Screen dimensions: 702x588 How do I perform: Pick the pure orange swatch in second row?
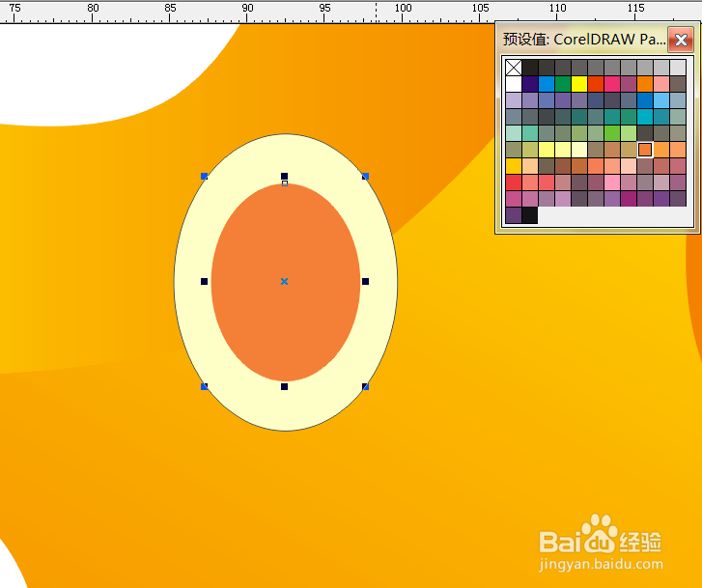point(645,84)
